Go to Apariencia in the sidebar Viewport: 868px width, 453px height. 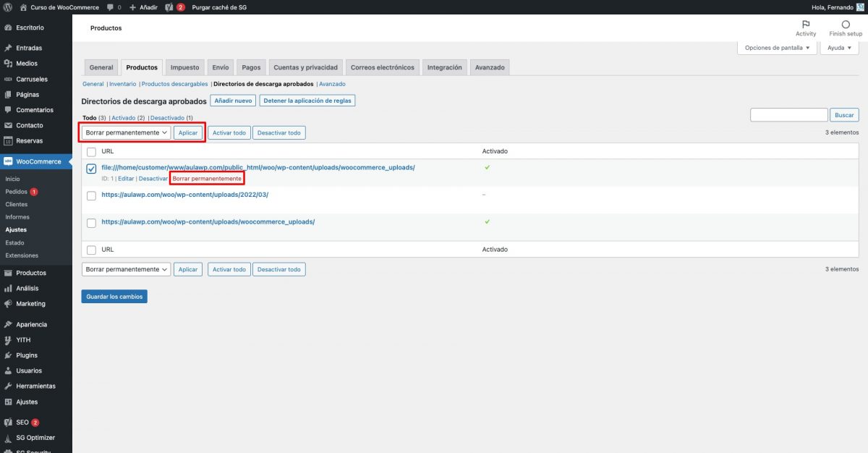(x=31, y=324)
